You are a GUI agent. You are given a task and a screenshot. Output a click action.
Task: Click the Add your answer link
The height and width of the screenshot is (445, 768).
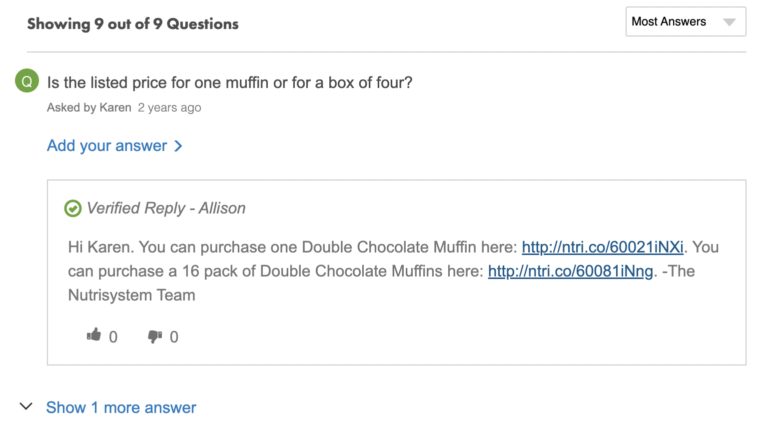[107, 146]
